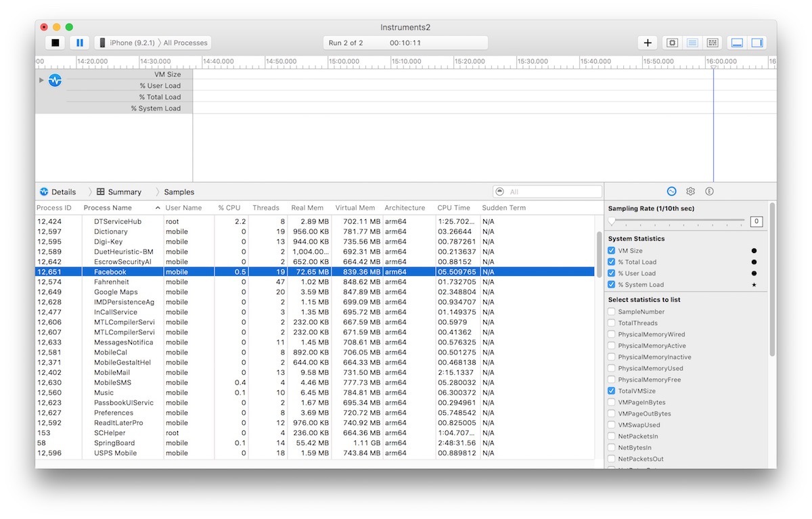The width and height of the screenshot is (812, 519).
Task: Uncheck the % System Load checkbox
Action: coord(612,285)
